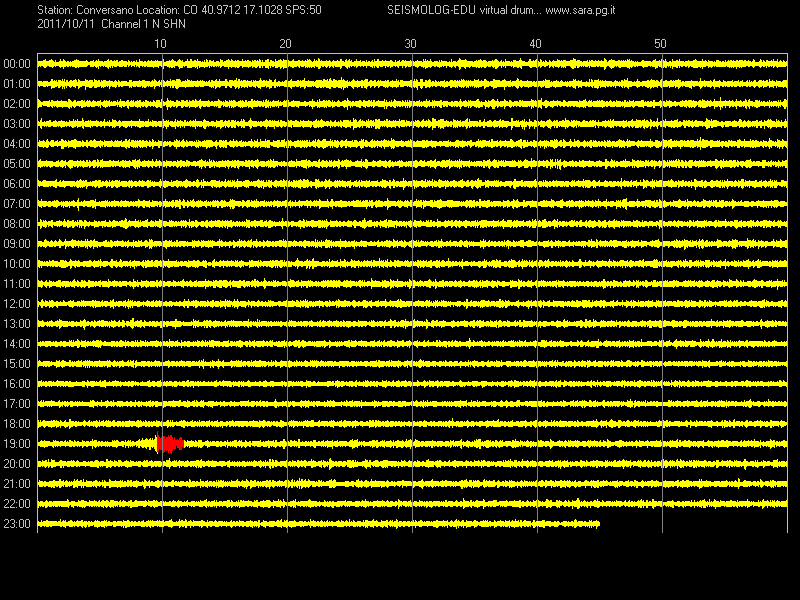
Task: Select the 03:00 hour label
Action: [17, 124]
